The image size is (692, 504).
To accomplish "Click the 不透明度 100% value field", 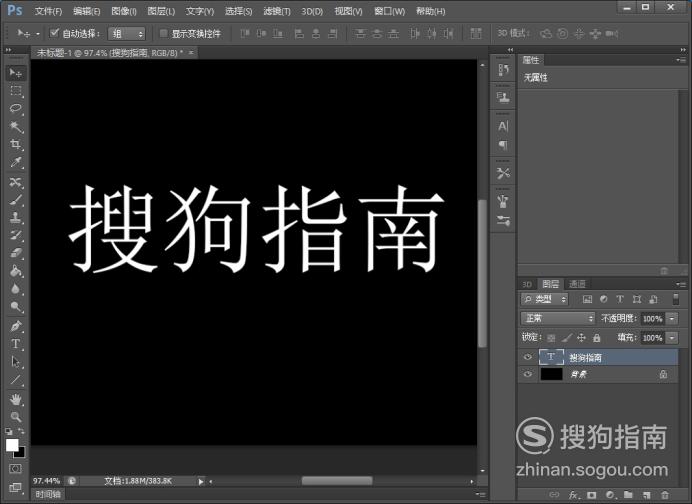I will 653,319.
